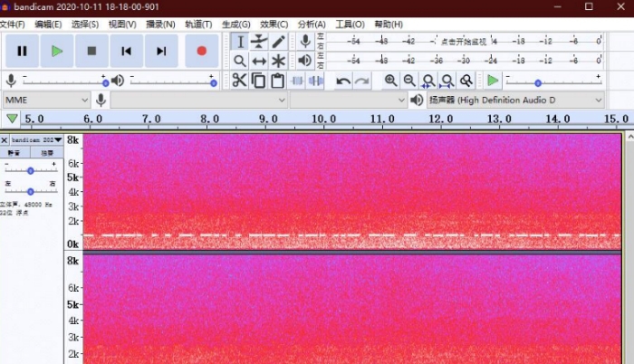
Task: Click the track gain slider
Action: 31,170
